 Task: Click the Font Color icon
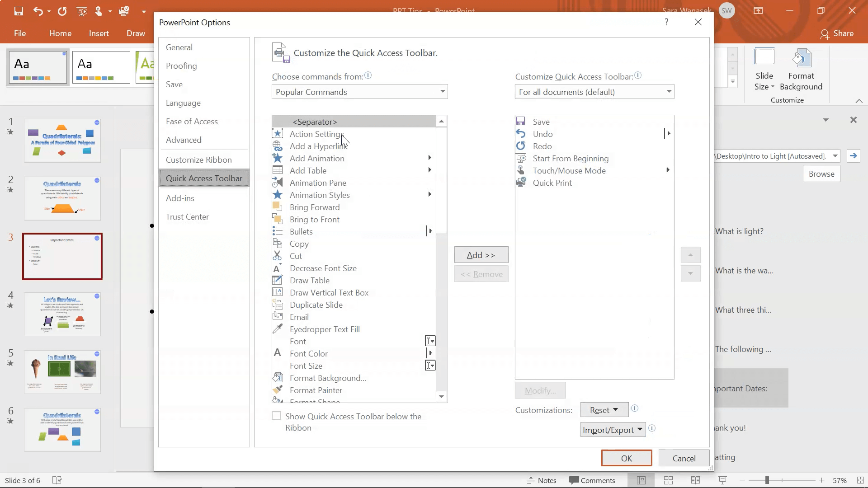click(278, 353)
